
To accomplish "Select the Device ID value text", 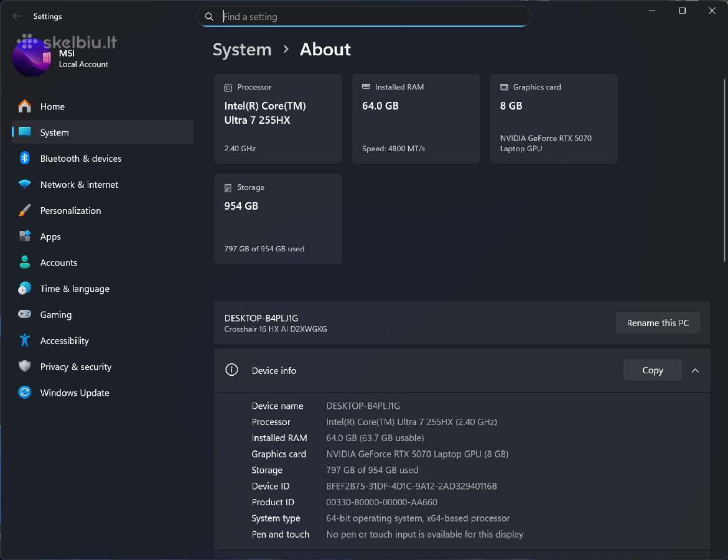I will pyautogui.click(x=411, y=486).
